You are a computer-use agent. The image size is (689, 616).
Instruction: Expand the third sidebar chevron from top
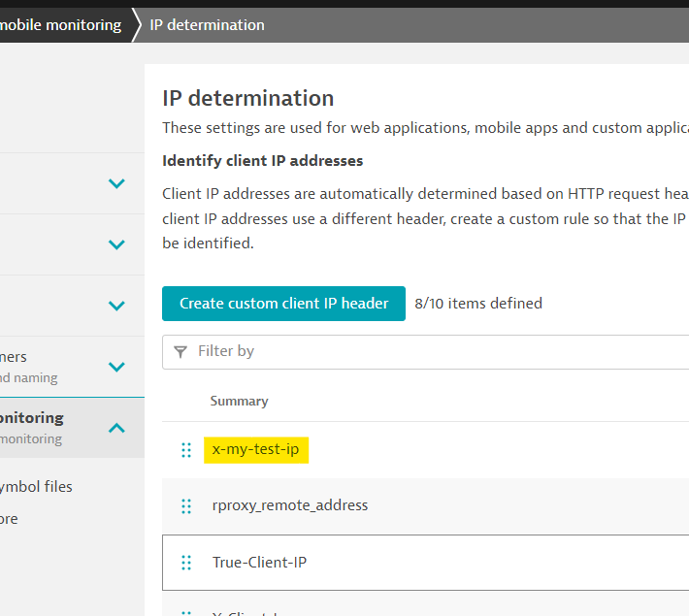tap(116, 306)
